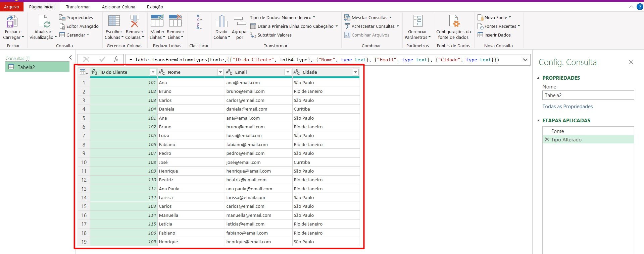
Task: Open the Gerenciar dropdown in Consulta group
Action: 74,35
